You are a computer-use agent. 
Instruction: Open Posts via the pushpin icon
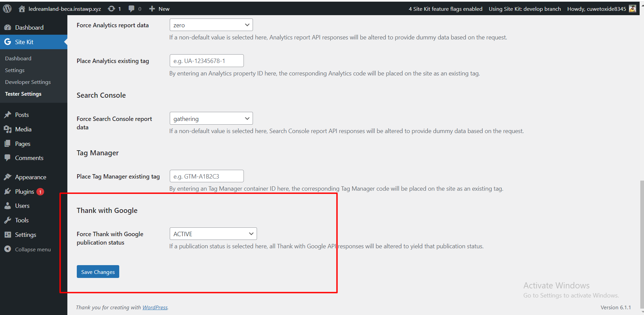[x=8, y=115]
